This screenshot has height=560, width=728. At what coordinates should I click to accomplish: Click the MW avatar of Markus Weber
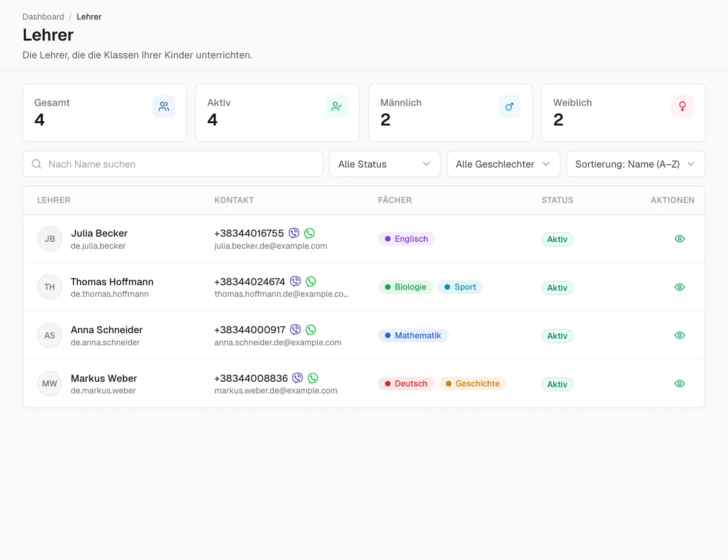[49, 384]
